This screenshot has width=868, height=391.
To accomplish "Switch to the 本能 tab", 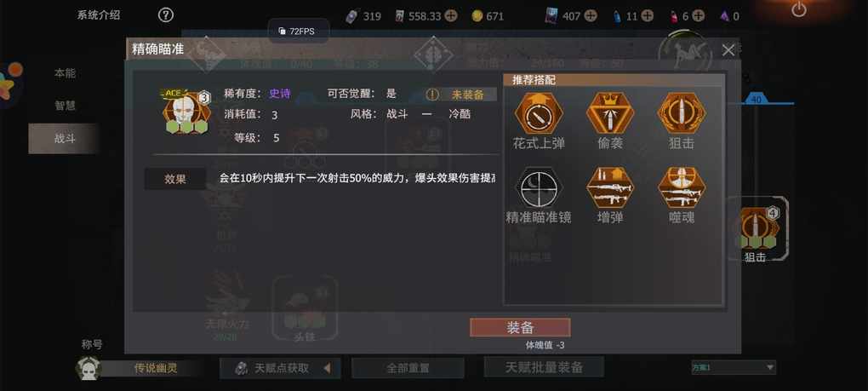I will pyautogui.click(x=64, y=73).
